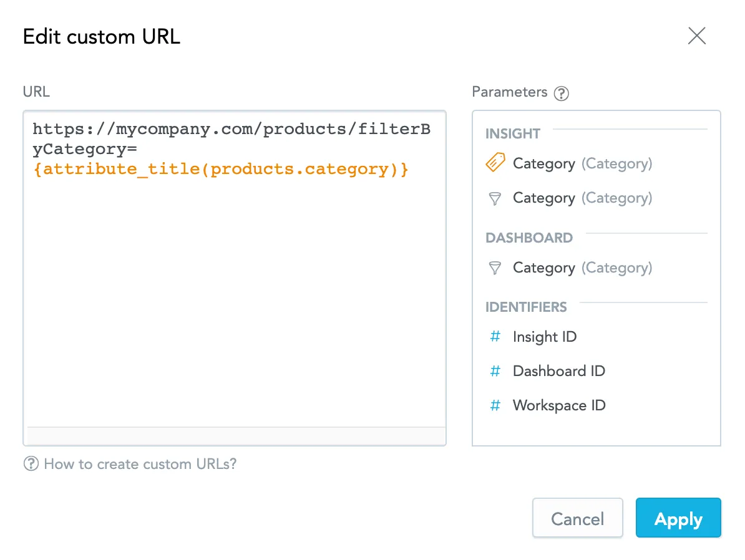745x560 pixels.
Task: Click the filter icon under DASHBOARD Category
Action: click(495, 268)
